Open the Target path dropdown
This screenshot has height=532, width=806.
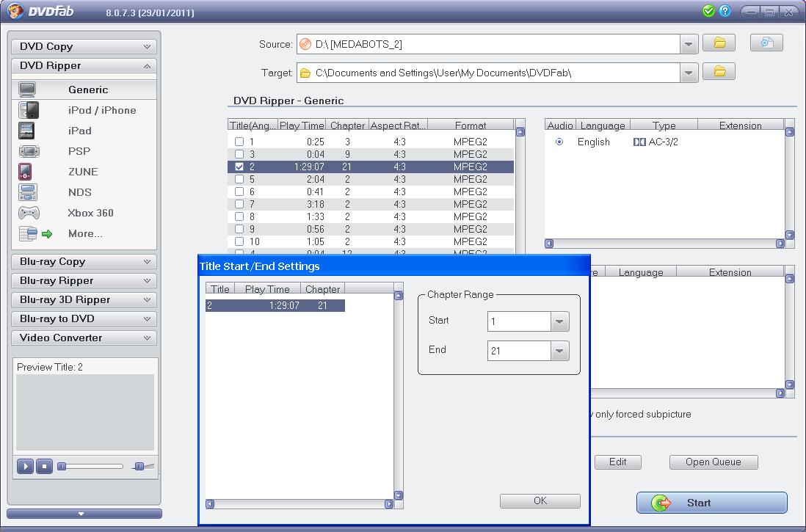[x=689, y=73]
